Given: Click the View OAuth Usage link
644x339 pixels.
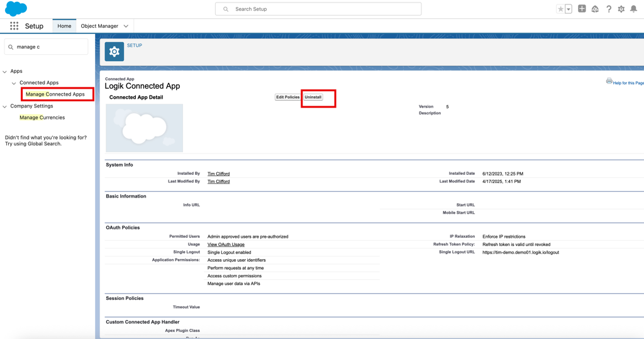Looking at the screenshot, I should [x=226, y=245].
